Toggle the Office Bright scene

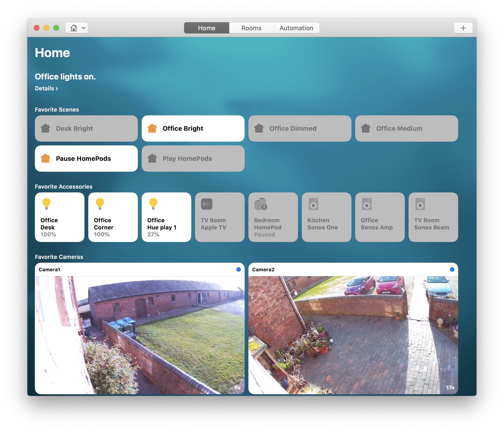click(x=193, y=128)
